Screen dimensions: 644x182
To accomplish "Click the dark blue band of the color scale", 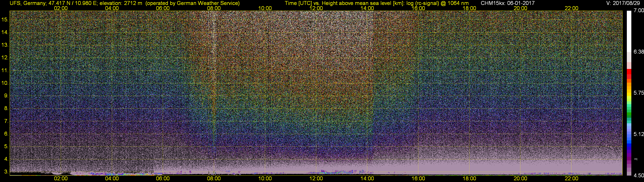I will point(629,149).
